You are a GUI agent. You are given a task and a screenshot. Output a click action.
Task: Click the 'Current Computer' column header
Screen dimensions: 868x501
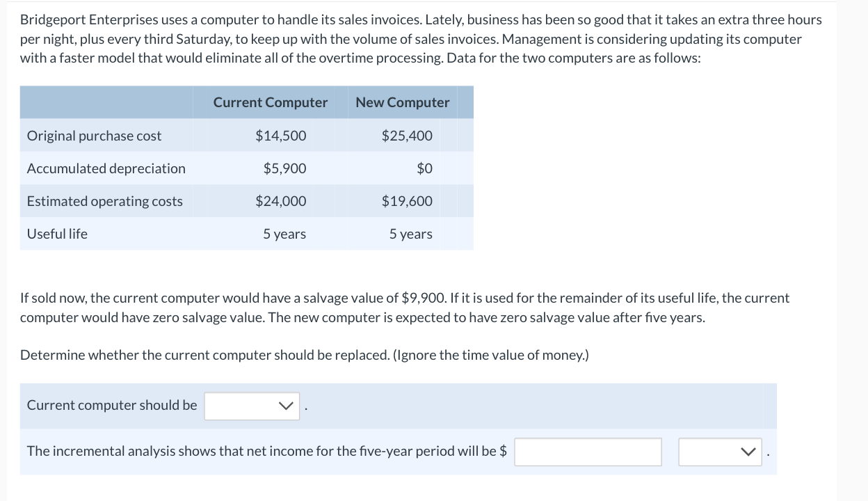click(x=270, y=102)
